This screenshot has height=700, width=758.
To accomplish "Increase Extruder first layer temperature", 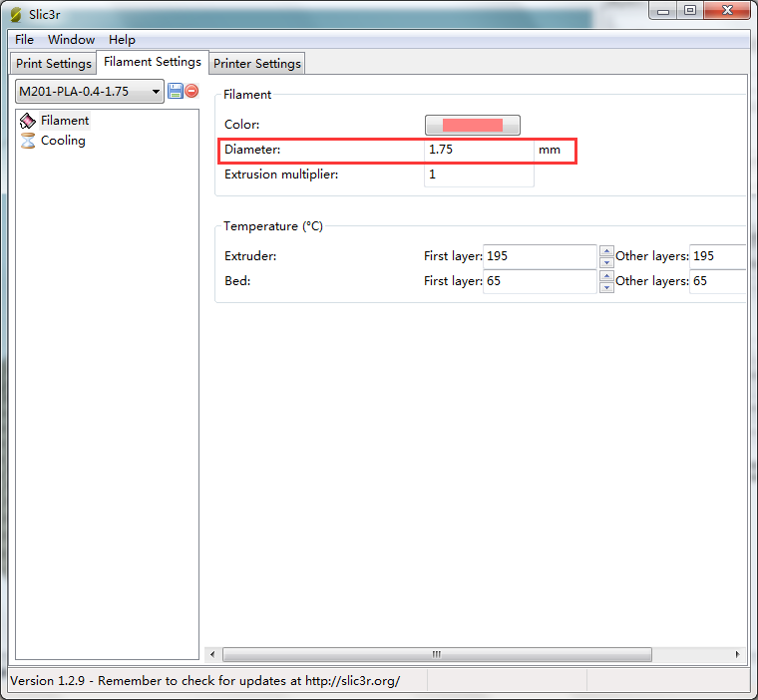I will point(606,251).
